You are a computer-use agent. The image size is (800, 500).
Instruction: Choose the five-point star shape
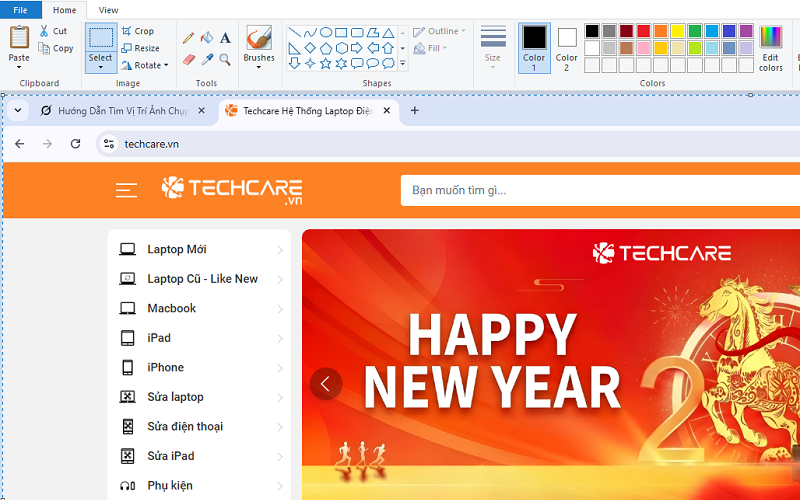(x=326, y=63)
